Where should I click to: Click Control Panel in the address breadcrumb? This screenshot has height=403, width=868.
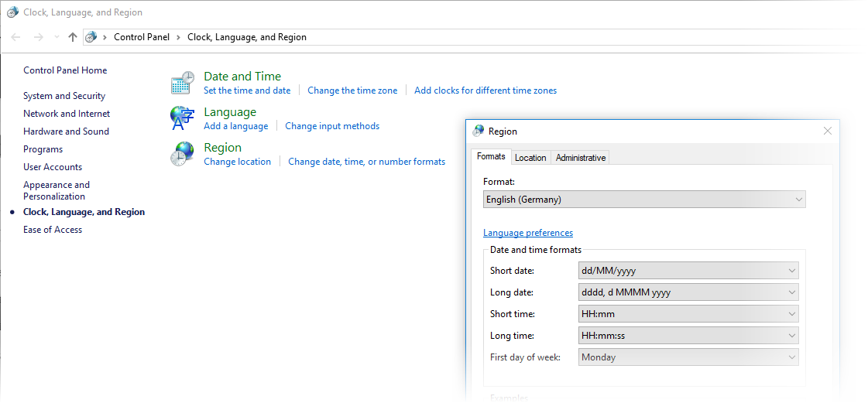point(142,37)
